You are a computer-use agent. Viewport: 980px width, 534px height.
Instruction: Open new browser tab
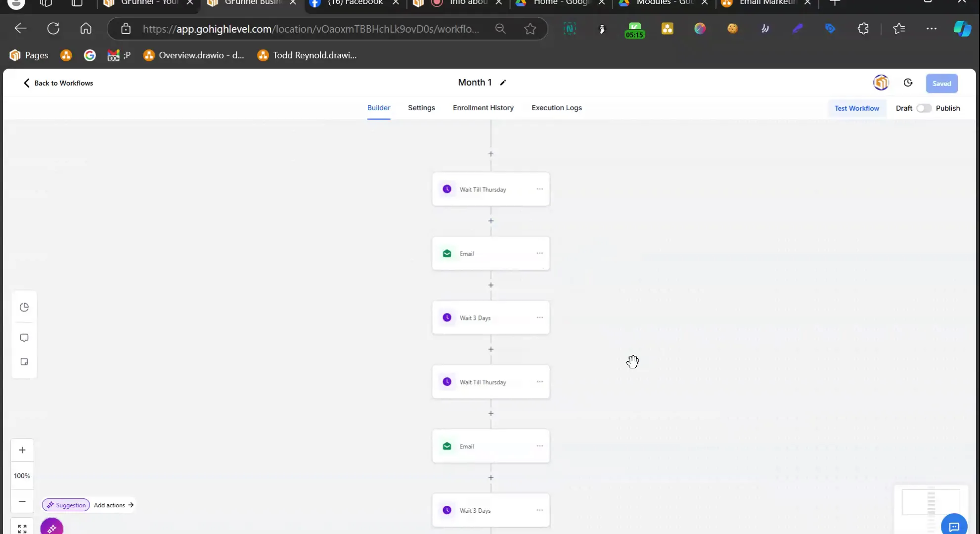(835, 3)
